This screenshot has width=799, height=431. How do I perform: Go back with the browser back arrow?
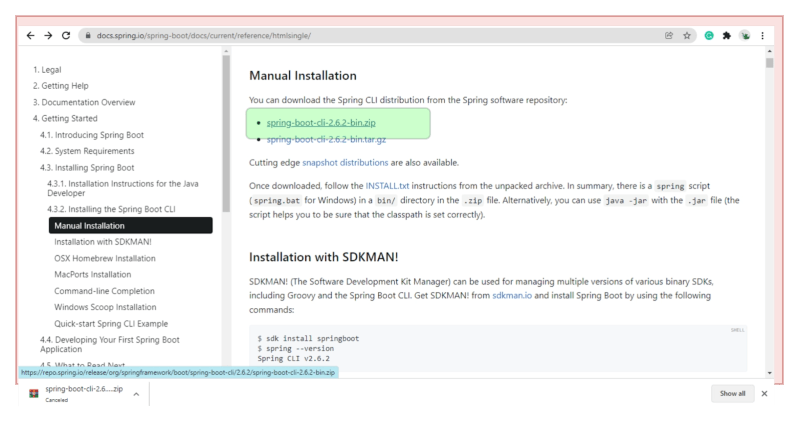click(31, 36)
